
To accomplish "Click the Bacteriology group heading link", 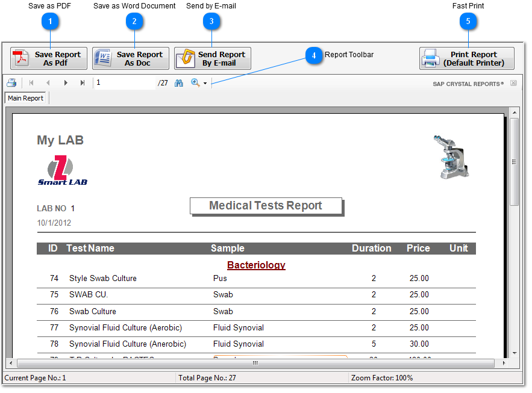I will click(x=256, y=265).
